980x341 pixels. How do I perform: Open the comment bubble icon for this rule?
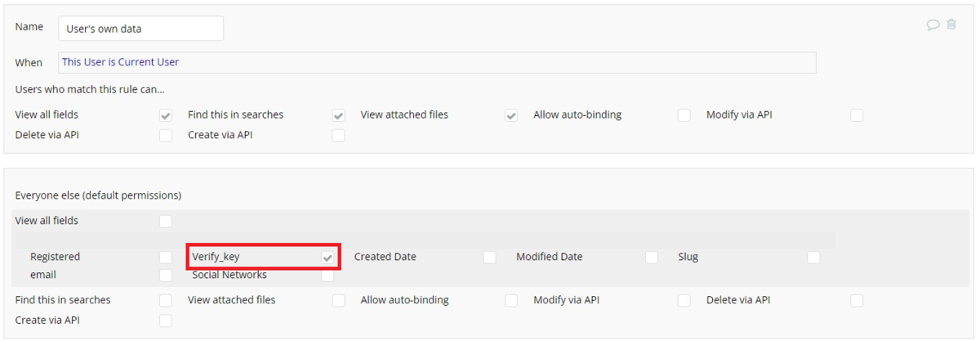(933, 25)
